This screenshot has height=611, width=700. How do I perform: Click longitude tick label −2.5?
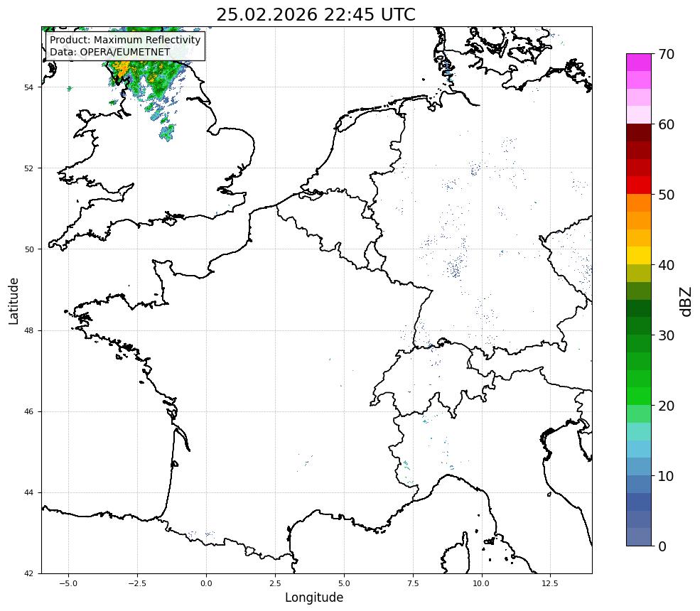(137, 583)
